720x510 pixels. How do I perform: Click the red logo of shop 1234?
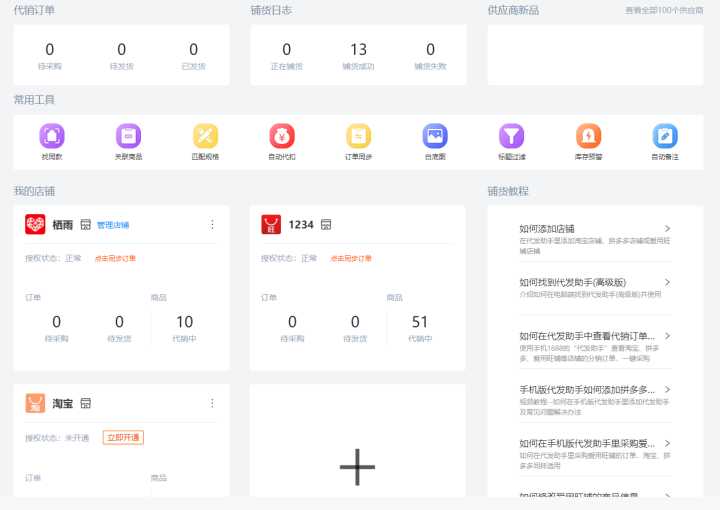[271, 224]
